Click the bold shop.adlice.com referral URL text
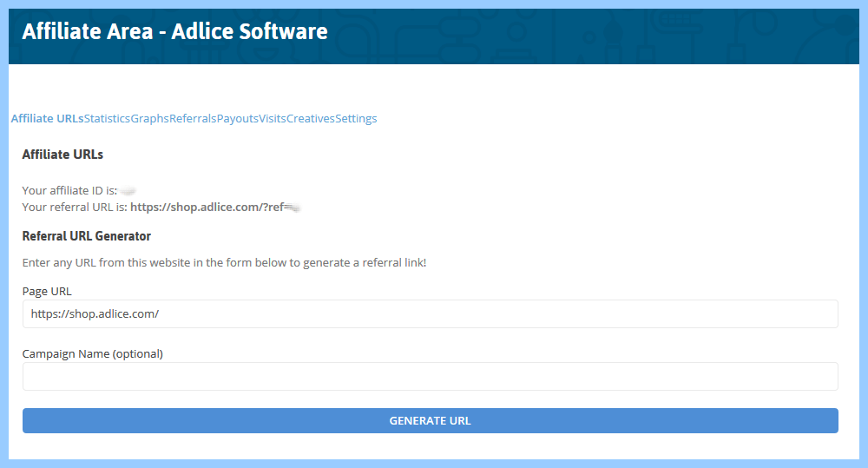The width and height of the screenshot is (868, 468). (x=208, y=208)
